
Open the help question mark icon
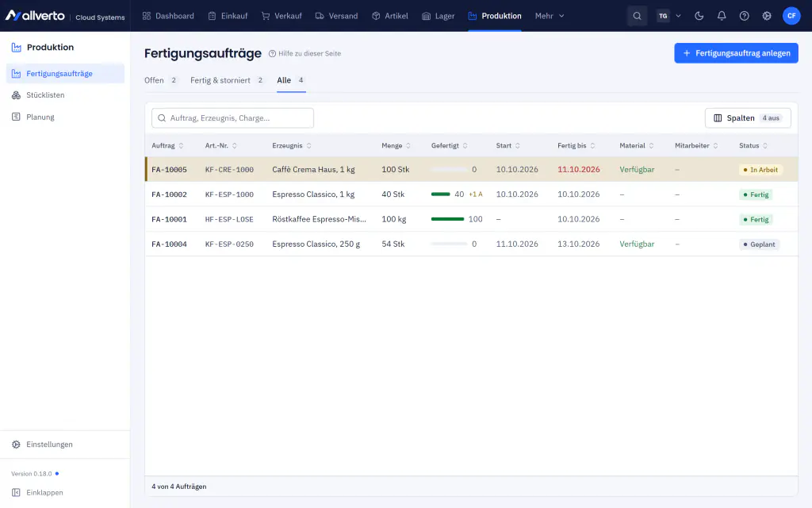pos(744,16)
